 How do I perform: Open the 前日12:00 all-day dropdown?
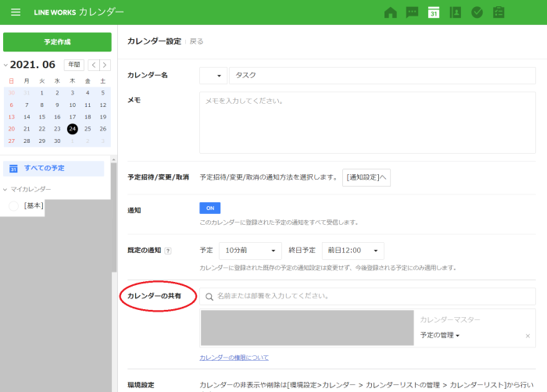point(353,251)
